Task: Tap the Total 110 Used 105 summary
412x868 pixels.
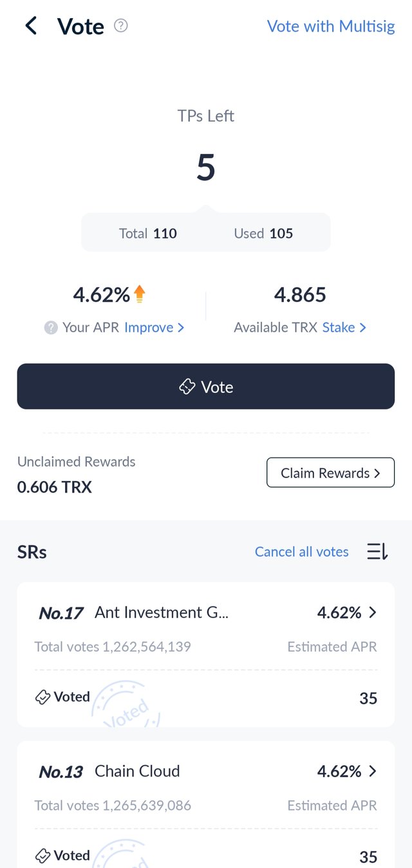Action: click(206, 232)
